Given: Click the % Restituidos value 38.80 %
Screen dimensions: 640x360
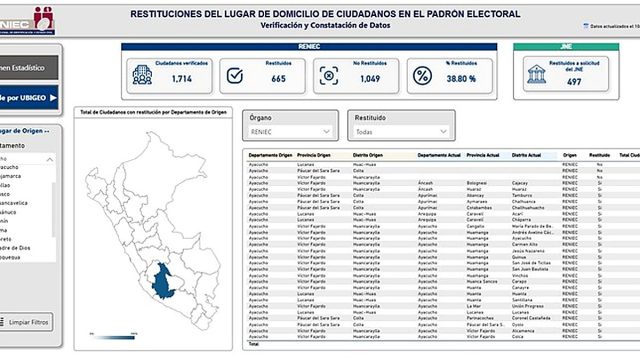Looking at the screenshot, I should pyautogui.click(x=461, y=79).
